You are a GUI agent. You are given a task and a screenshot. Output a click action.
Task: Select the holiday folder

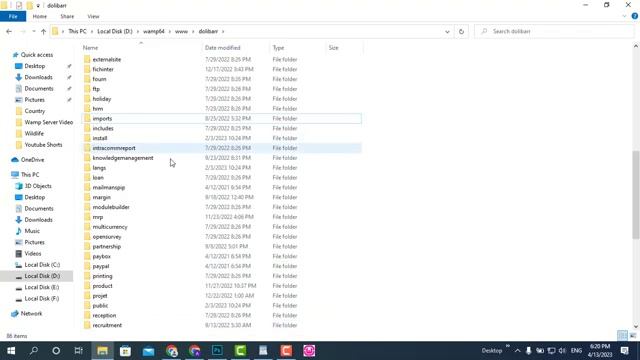(102, 99)
